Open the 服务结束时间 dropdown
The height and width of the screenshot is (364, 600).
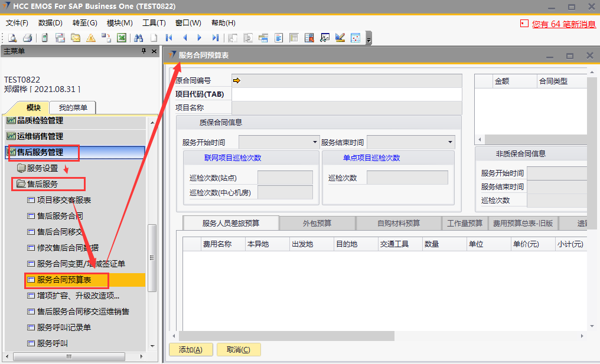point(451,142)
